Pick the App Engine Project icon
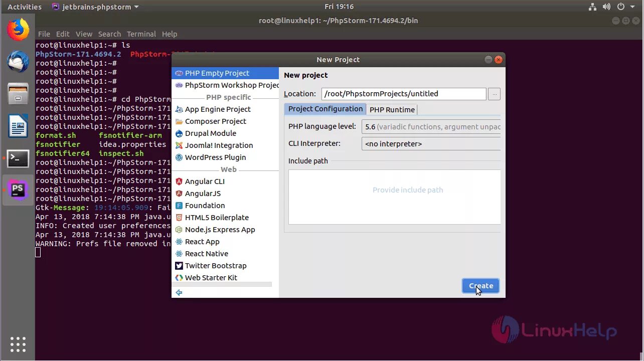The height and width of the screenshot is (361, 644). (x=179, y=109)
